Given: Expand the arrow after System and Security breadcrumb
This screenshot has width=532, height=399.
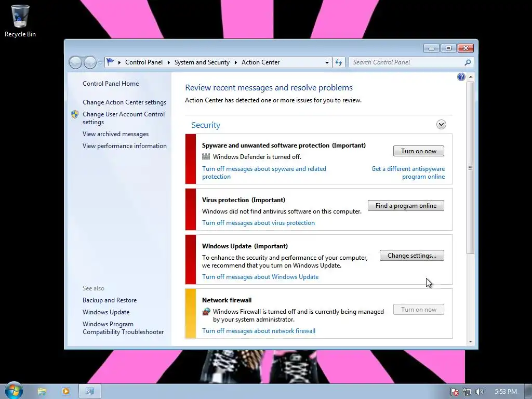Looking at the screenshot, I should point(235,62).
